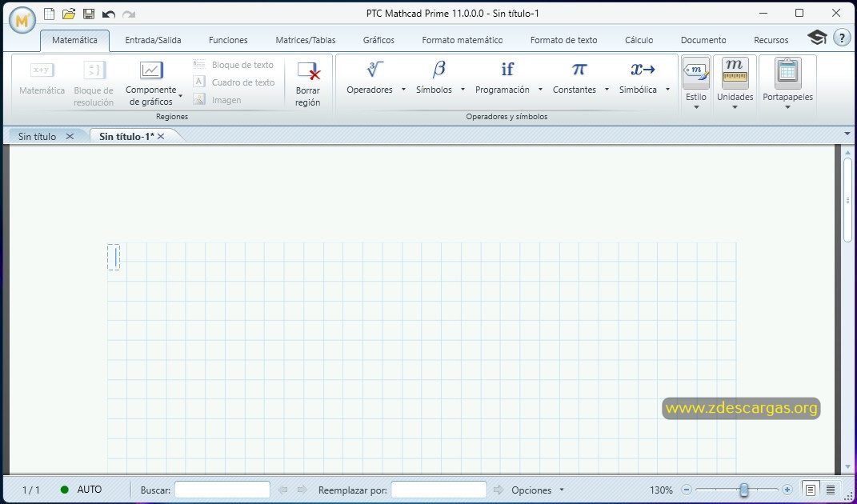Viewport: 857px width, 504px height.
Task: Switch to Entrada/Salida ribbon tab
Action: 153,40
